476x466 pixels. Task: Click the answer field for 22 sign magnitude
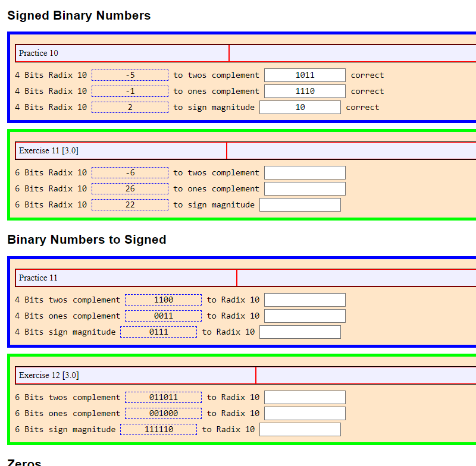300,204
